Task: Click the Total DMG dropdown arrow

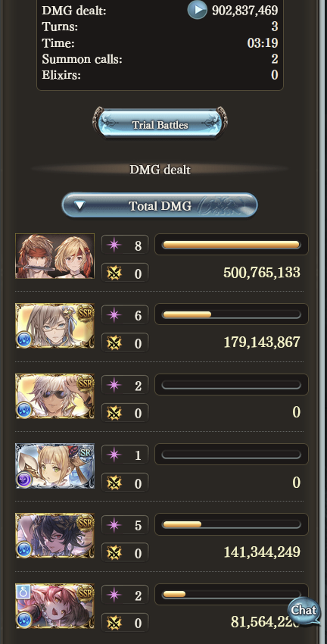Action: pyautogui.click(x=79, y=205)
